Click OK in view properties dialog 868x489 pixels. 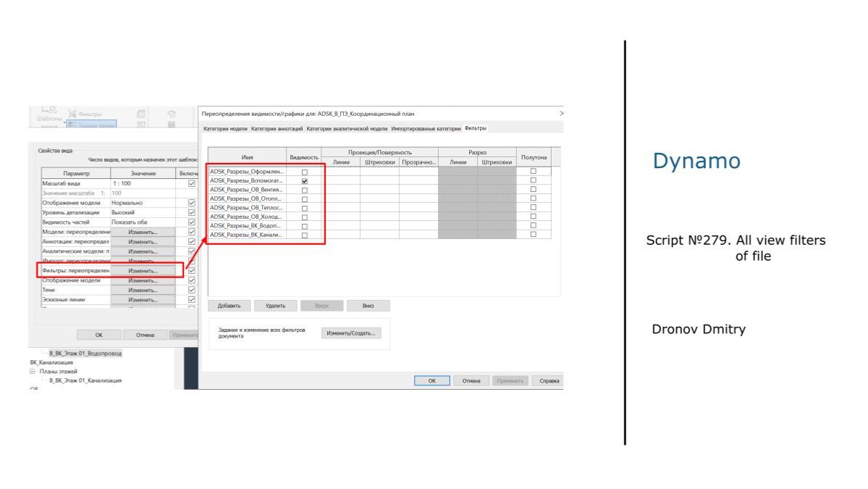click(98, 335)
